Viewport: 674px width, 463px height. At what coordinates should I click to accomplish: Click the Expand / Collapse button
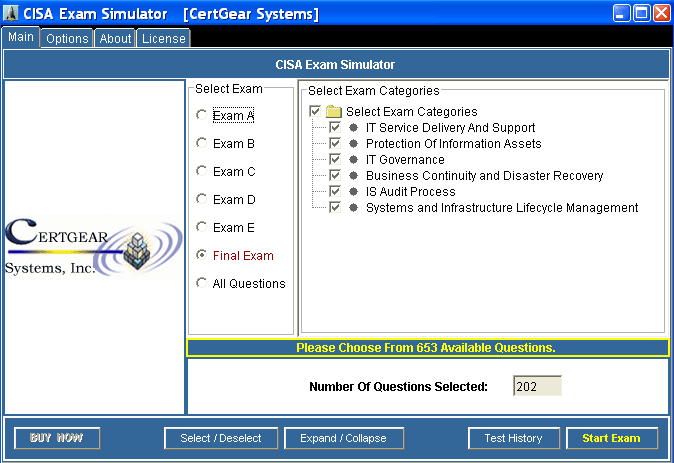(344, 438)
